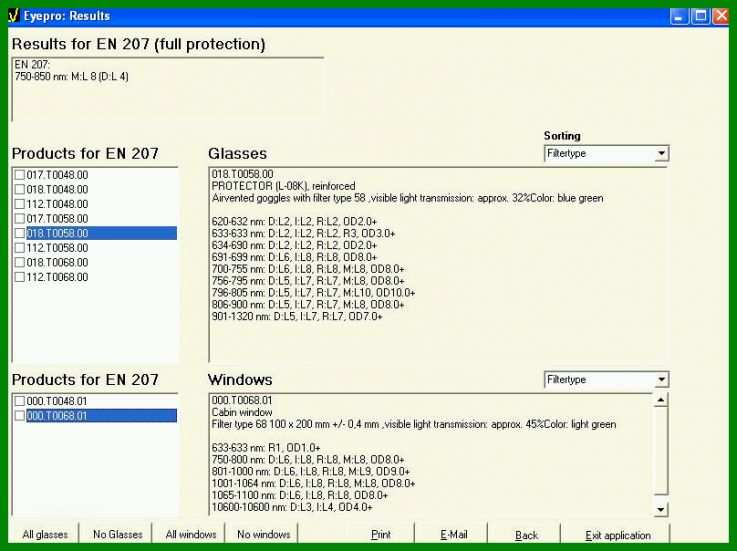Check the 000.T0048.01 window checkbox
Screen dimensions: 737x551
click(x=20, y=401)
